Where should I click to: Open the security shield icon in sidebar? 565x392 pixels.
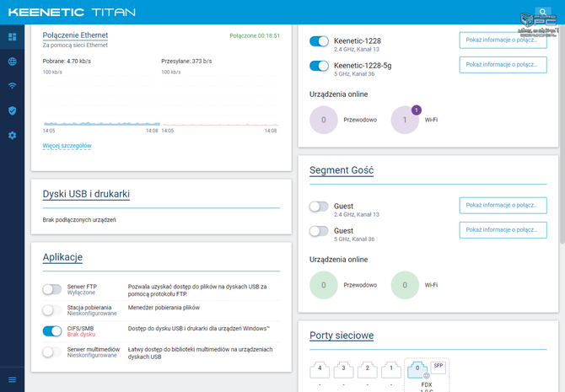point(13,110)
